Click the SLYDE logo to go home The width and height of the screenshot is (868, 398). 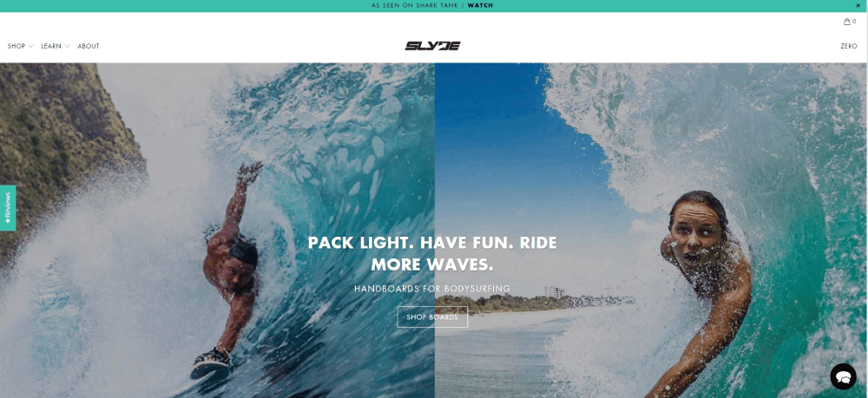[433, 46]
